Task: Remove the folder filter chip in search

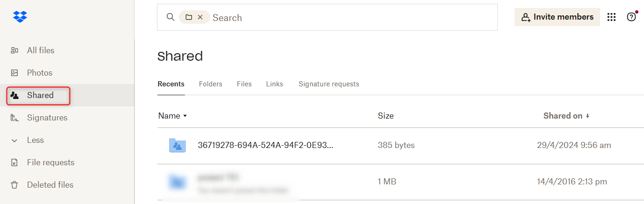Action: 200,17
